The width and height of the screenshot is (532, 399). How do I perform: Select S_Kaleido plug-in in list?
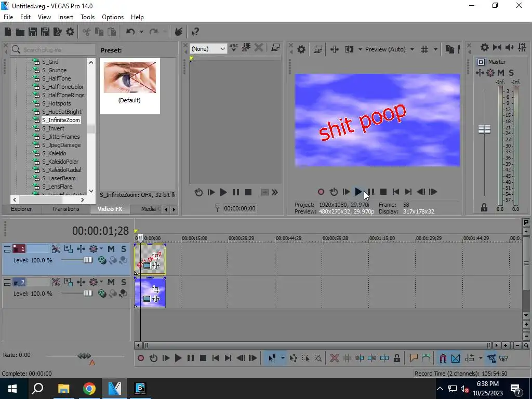54,153
